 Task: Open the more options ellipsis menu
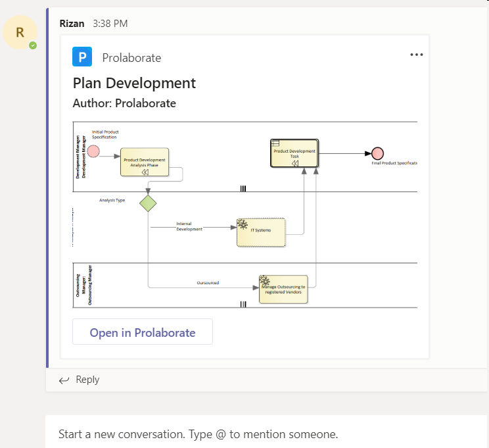[x=417, y=55]
